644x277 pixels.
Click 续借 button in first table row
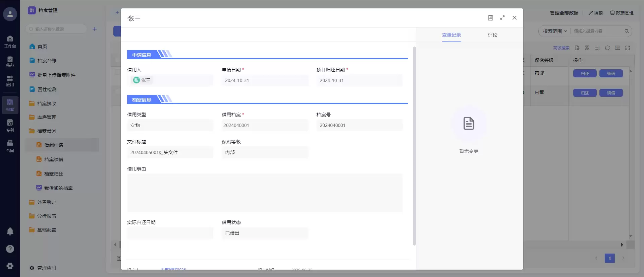point(611,73)
